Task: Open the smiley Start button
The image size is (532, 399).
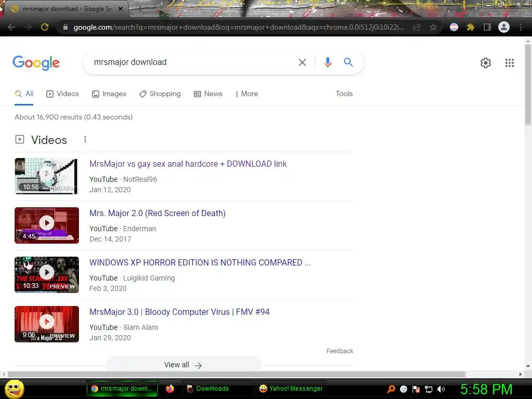Action: 15,389
